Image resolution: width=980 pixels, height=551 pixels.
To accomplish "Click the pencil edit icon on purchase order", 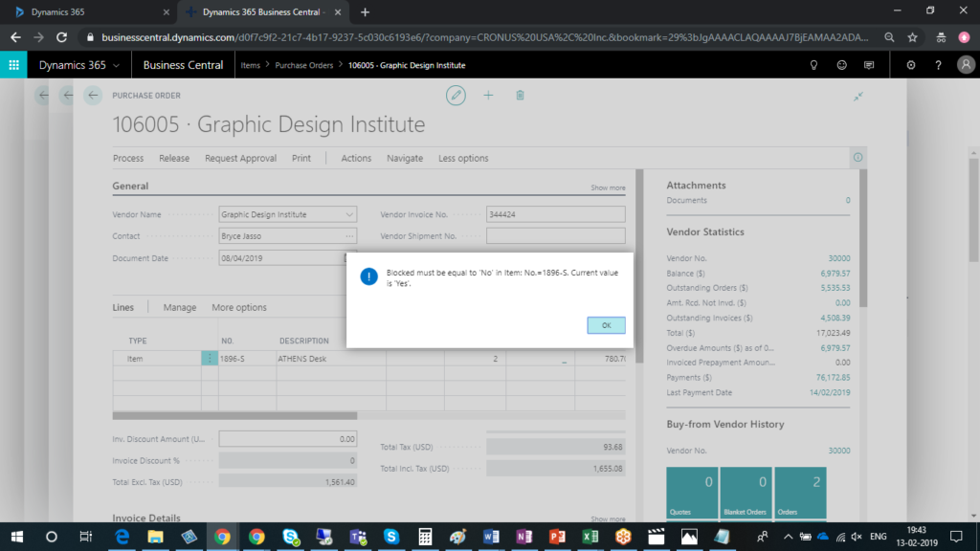I will 457,96.
